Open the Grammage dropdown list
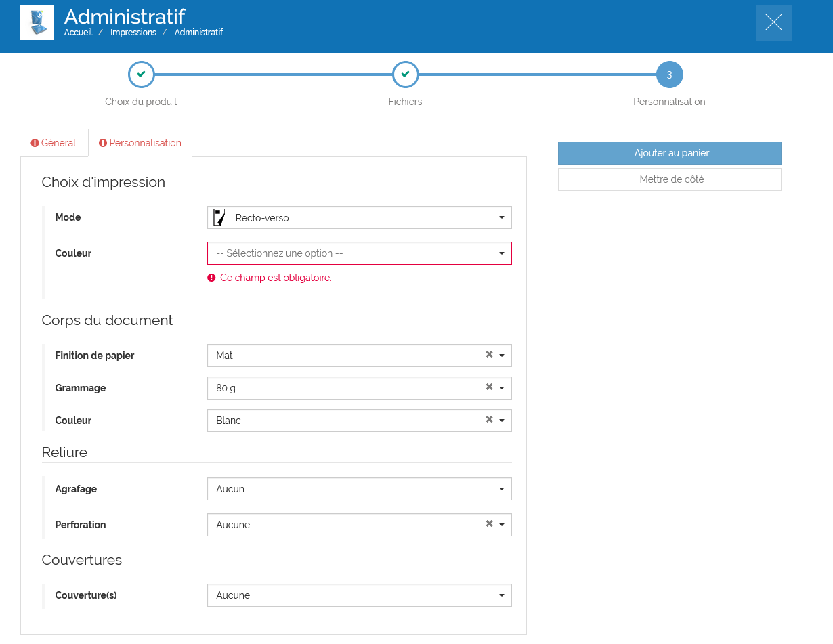The height and width of the screenshot is (644, 833). tap(502, 388)
